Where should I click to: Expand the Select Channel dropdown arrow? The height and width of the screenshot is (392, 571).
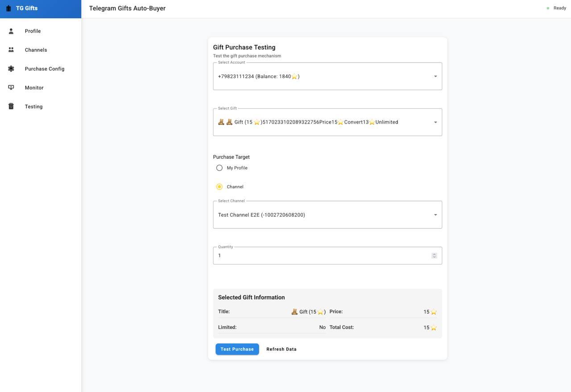coord(435,215)
